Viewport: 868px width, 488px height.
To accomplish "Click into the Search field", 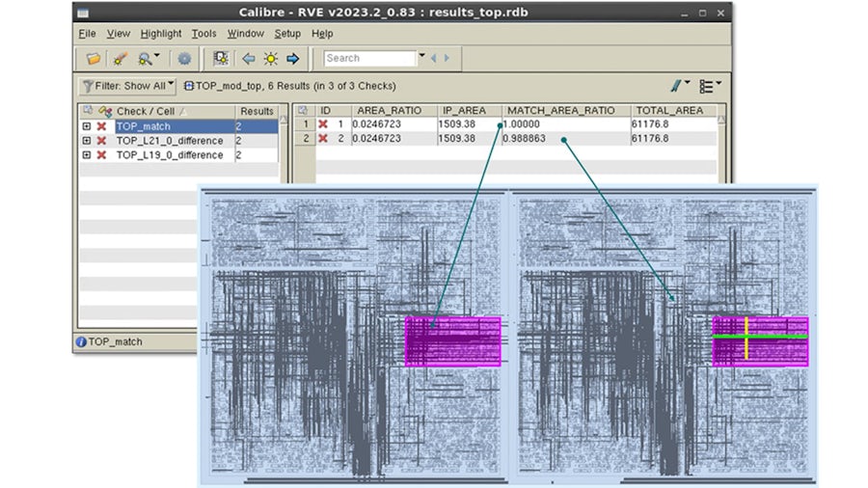I will (x=369, y=58).
